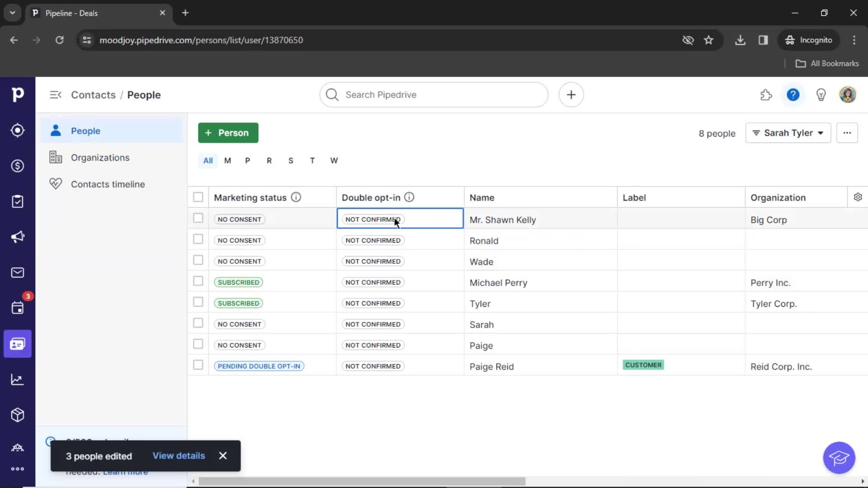Click the Campaigns marketing icon
This screenshot has height=488, width=868.
pyautogui.click(x=17, y=237)
